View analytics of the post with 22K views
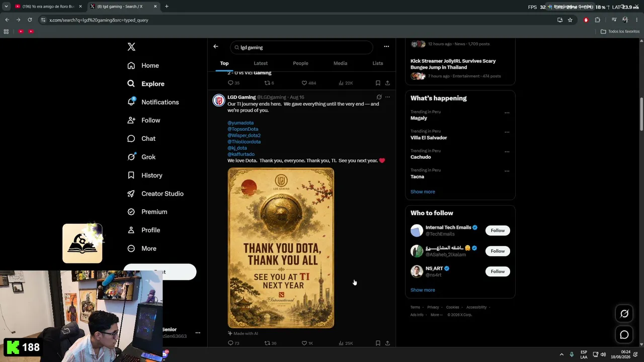This screenshot has height=362, width=644. 346,83
